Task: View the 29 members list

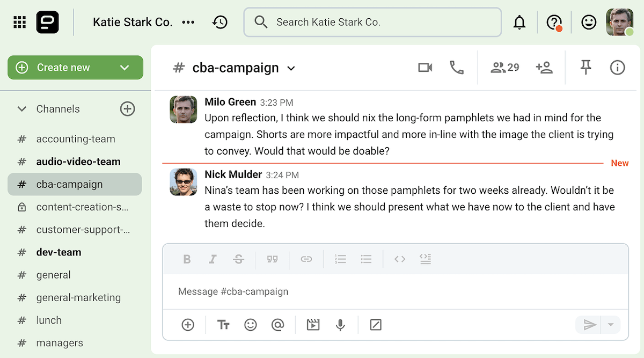Action: [505, 68]
